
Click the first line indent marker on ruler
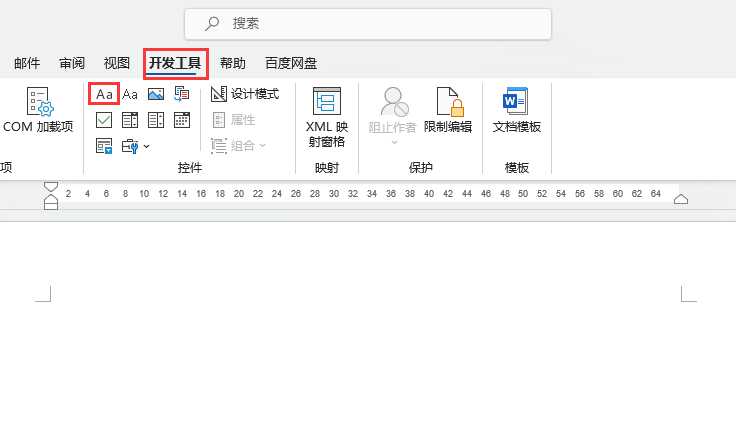tap(51, 186)
